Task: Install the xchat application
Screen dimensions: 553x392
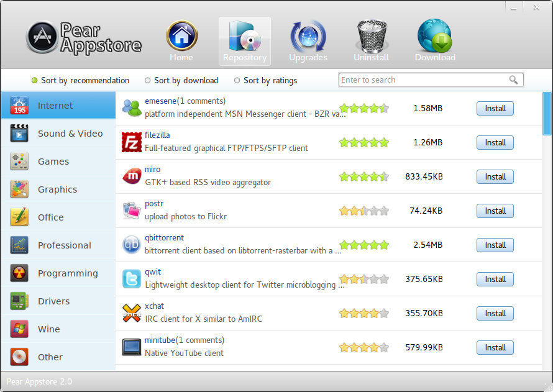Action: pyautogui.click(x=495, y=313)
